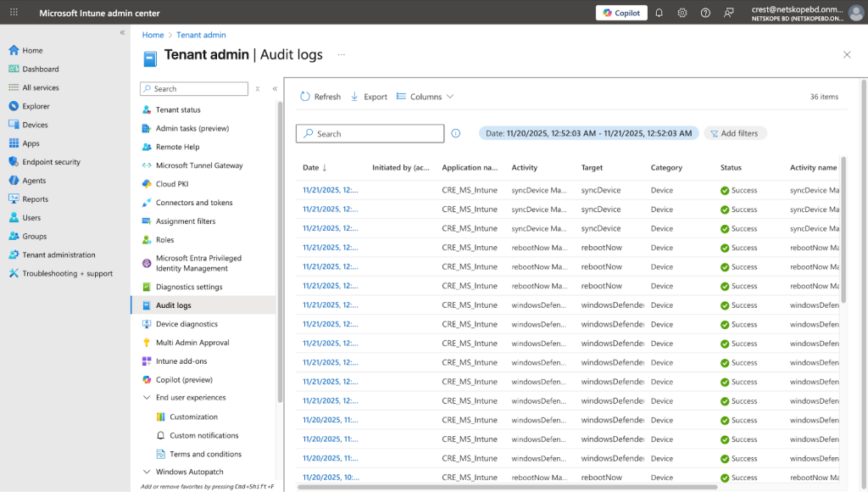Click the Cloud PKI icon
The height and width of the screenshot is (492, 868).
coord(147,184)
